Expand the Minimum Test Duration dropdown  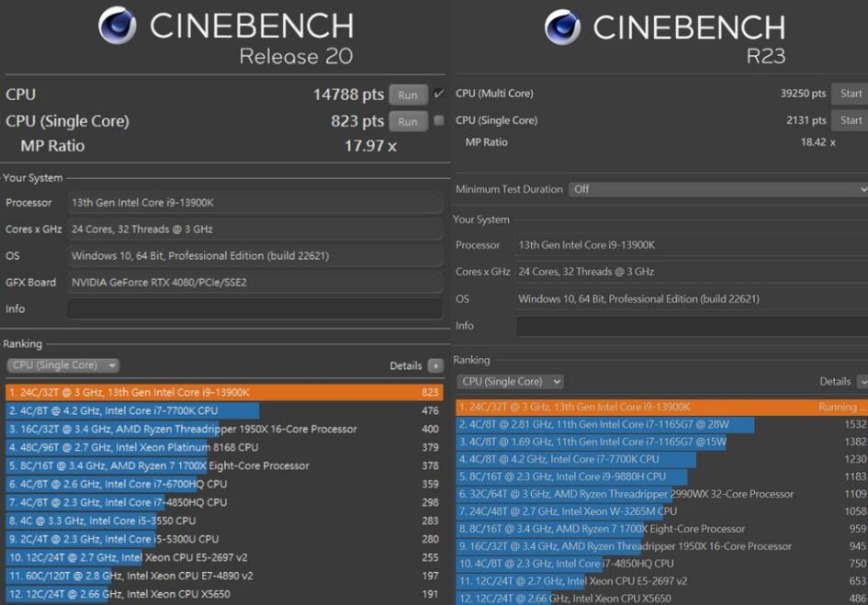(717, 189)
